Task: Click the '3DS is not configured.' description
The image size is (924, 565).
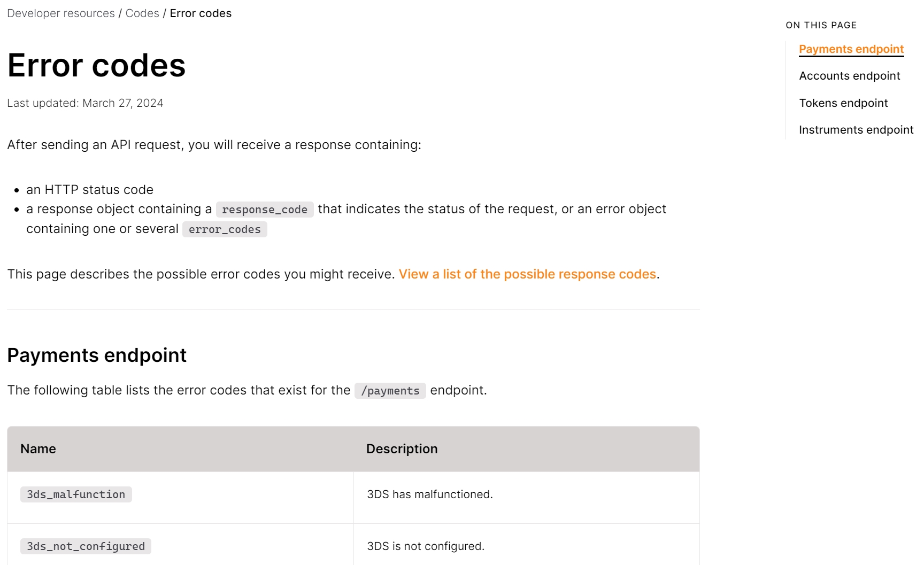Action: [425, 546]
